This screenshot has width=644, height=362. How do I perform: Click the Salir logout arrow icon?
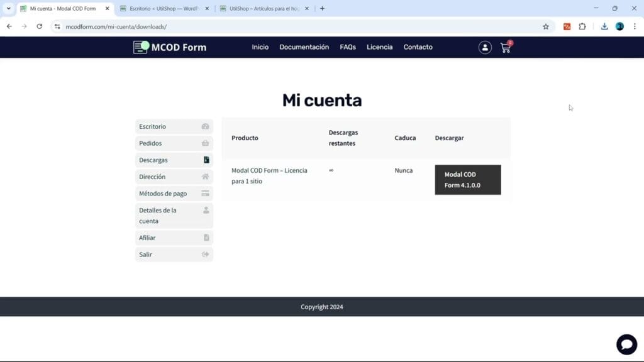point(206,255)
